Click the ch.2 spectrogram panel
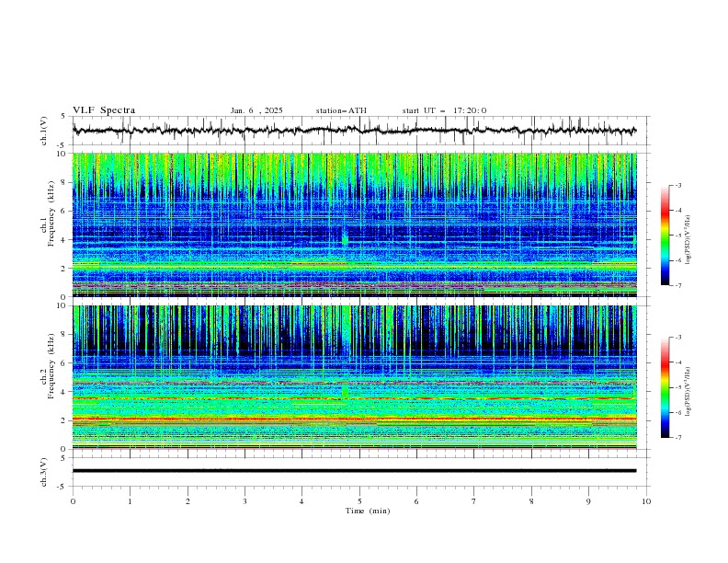 click(x=355, y=377)
